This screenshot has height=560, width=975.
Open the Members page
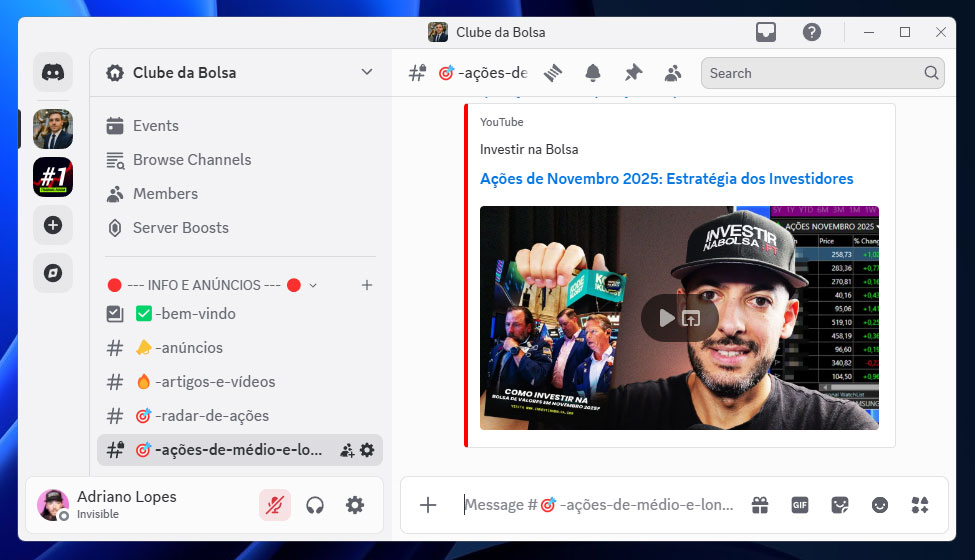241,194
